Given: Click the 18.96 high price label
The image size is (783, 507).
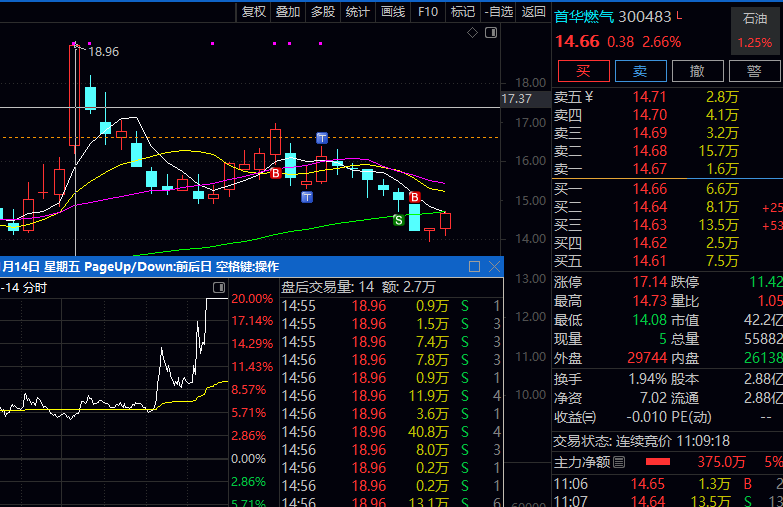Looking at the screenshot, I should point(103,51).
